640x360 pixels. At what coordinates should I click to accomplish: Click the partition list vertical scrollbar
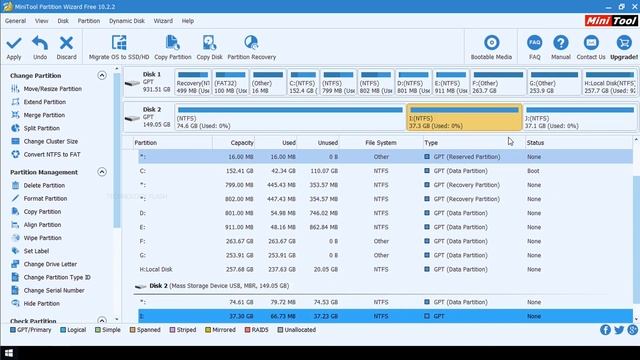click(x=636, y=240)
